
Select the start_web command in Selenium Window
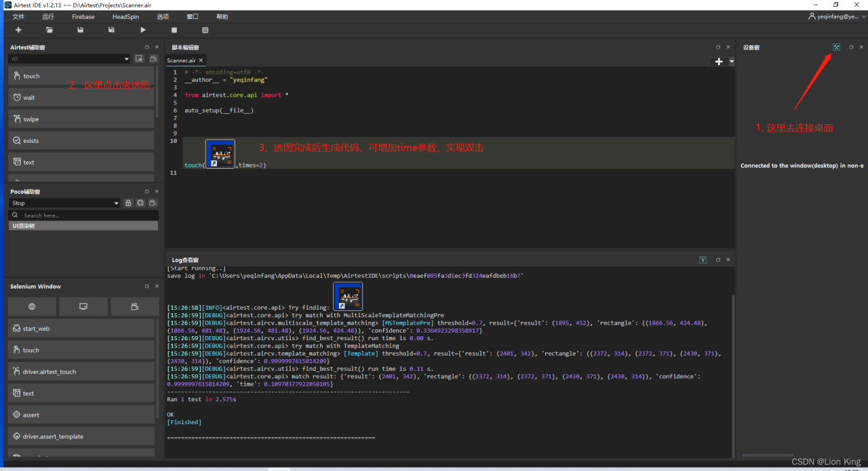[x=81, y=329]
